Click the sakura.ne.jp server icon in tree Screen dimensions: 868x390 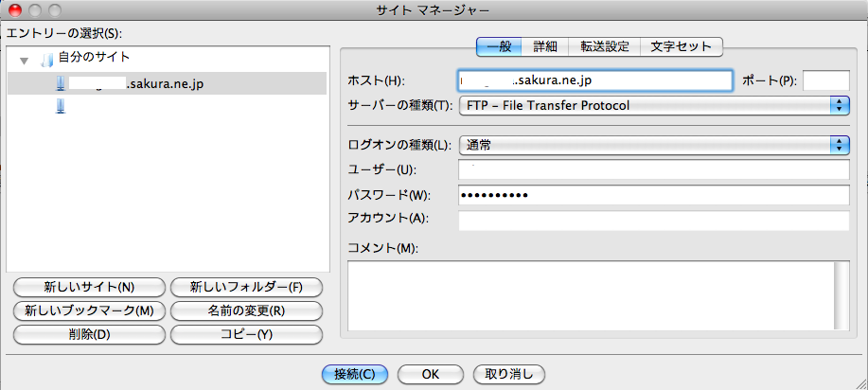pos(61,83)
